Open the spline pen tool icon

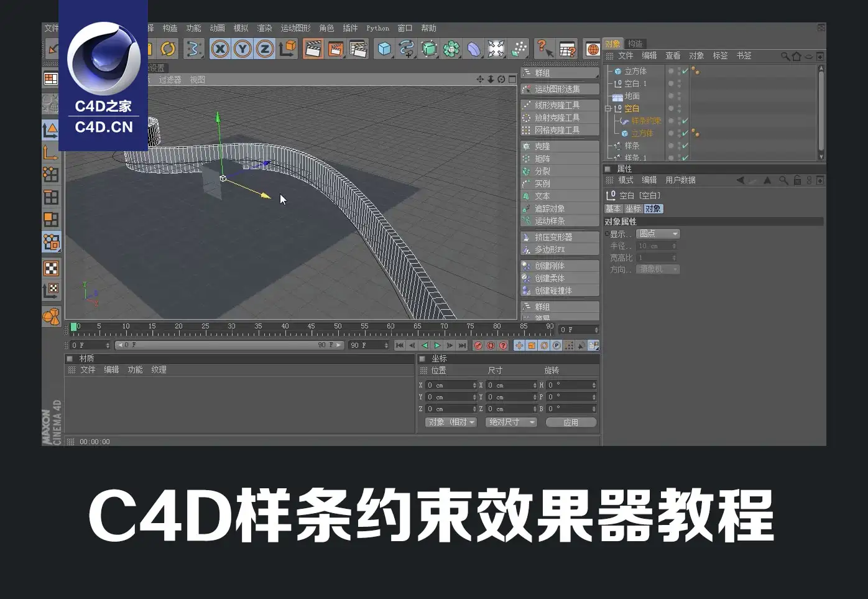click(x=407, y=49)
